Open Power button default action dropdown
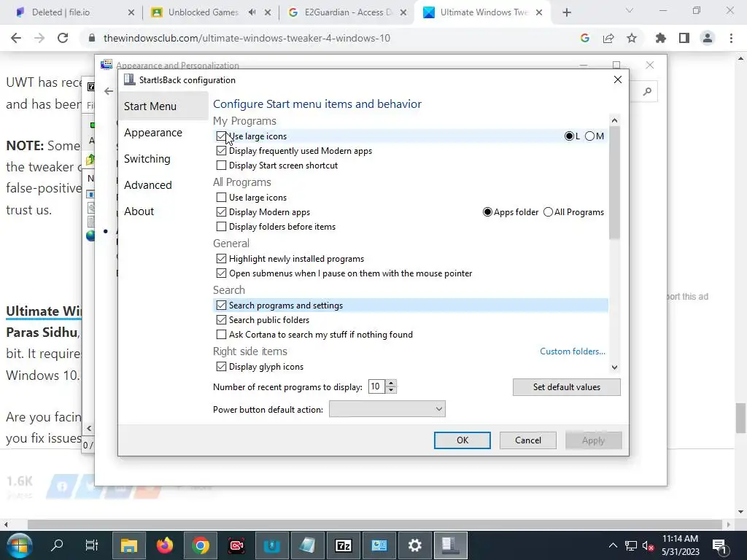 click(x=387, y=409)
